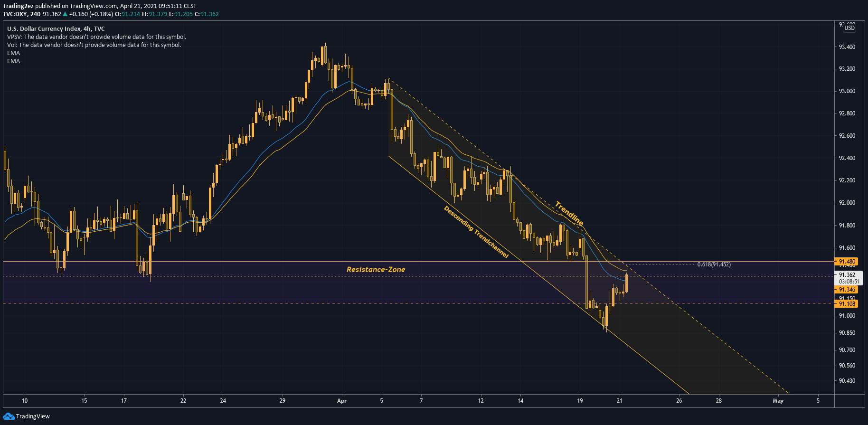Select the Vol indicator legend line

[x=94, y=45]
